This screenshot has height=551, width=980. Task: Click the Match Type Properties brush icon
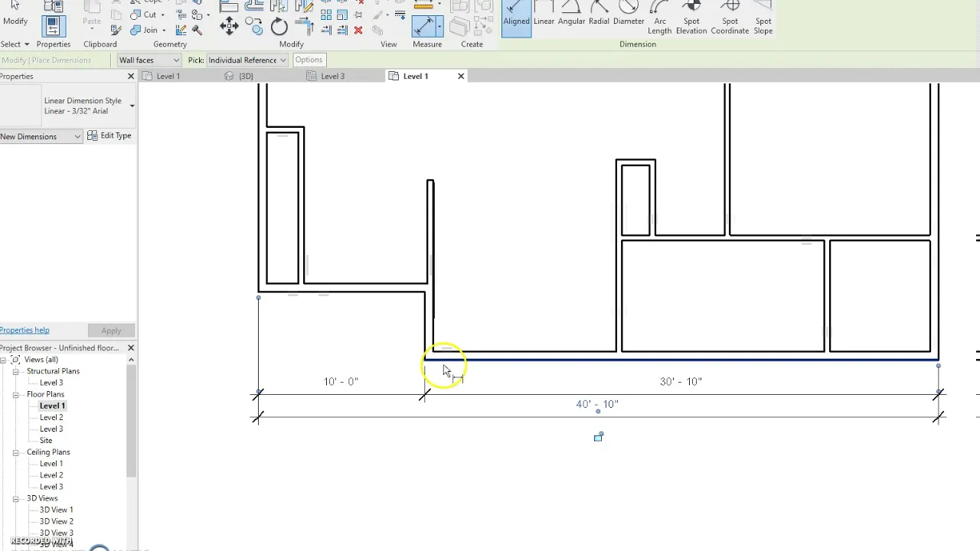116,30
